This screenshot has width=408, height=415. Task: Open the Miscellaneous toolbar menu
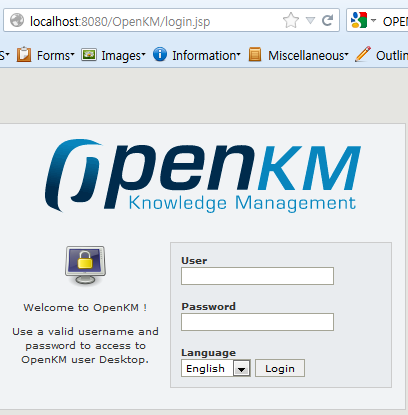[308, 55]
